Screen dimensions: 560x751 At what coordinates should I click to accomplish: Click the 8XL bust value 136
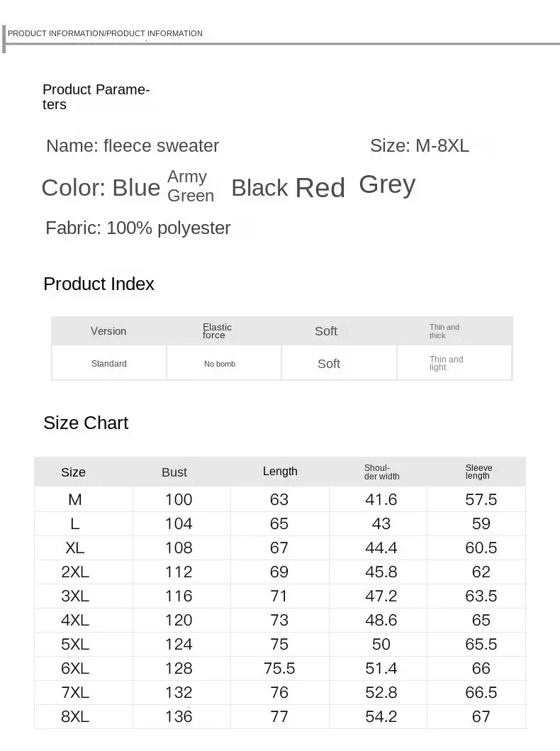(x=179, y=716)
